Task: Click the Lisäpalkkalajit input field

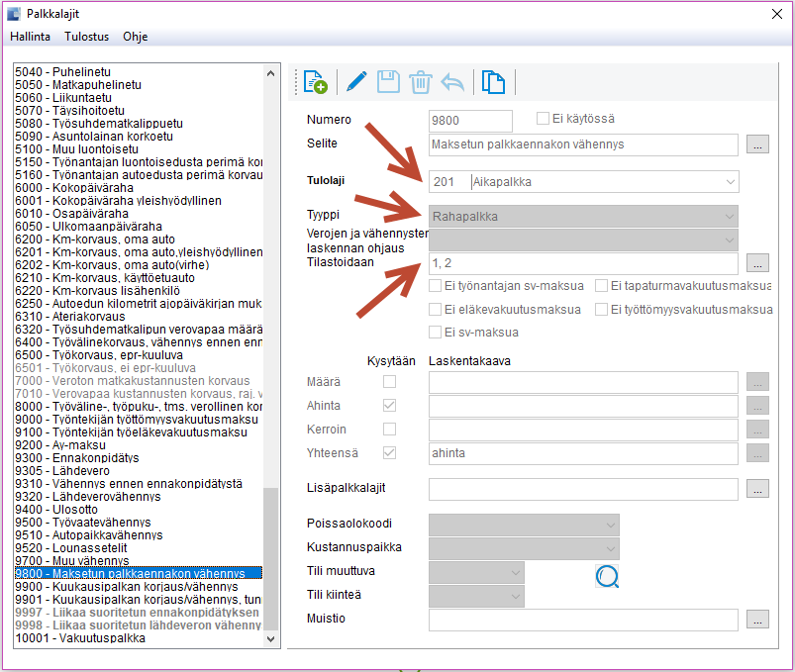Action: 583,489
